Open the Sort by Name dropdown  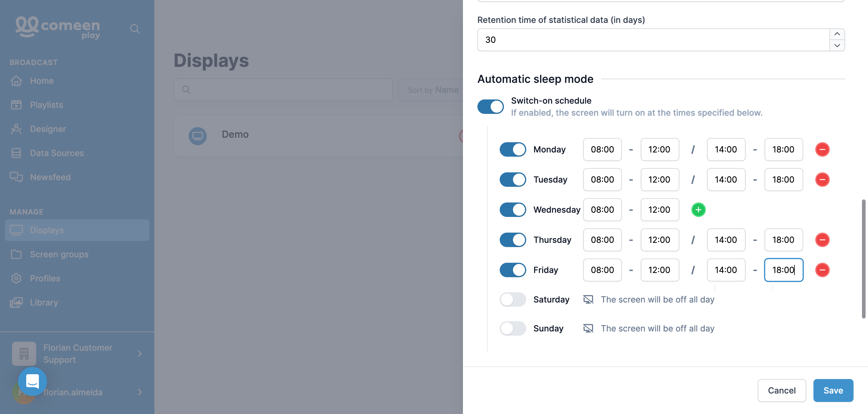coord(431,90)
